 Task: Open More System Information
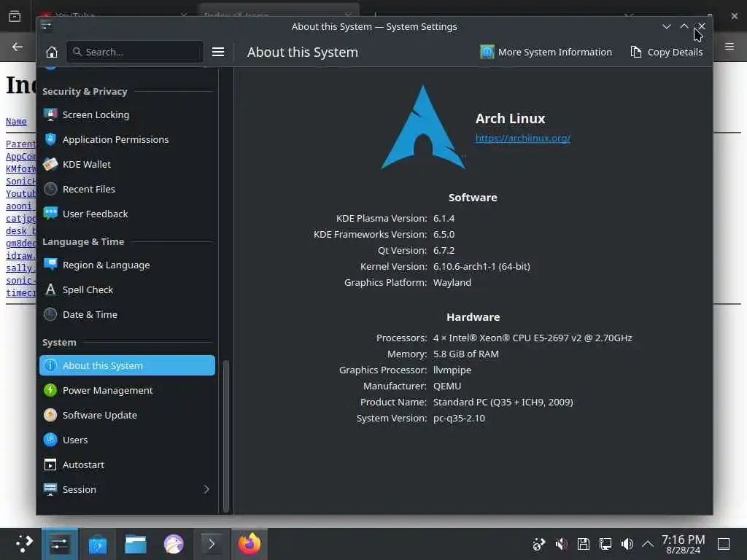coord(546,52)
